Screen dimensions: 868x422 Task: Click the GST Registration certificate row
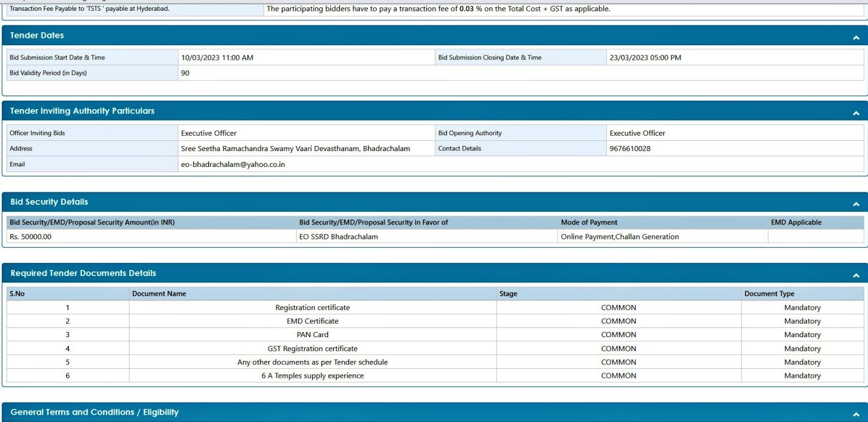click(x=312, y=348)
